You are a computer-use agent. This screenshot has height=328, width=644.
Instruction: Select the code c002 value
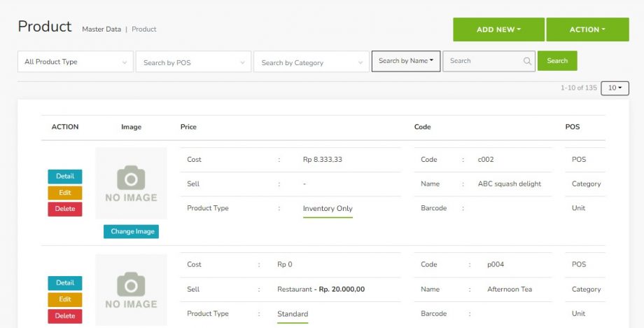point(486,160)
